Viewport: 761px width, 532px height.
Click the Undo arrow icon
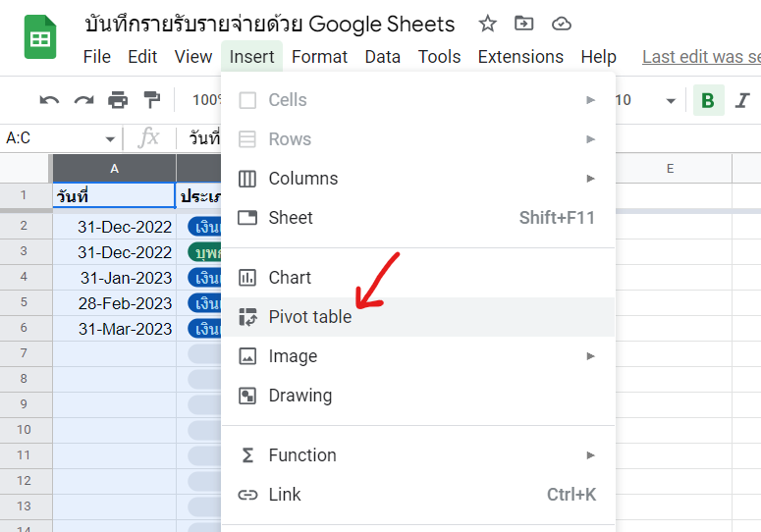click(x=49, y=100)
